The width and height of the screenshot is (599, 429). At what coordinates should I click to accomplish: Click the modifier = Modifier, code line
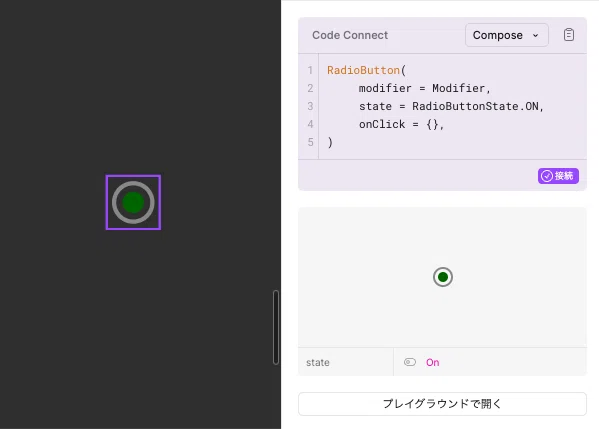click(424, 88)
